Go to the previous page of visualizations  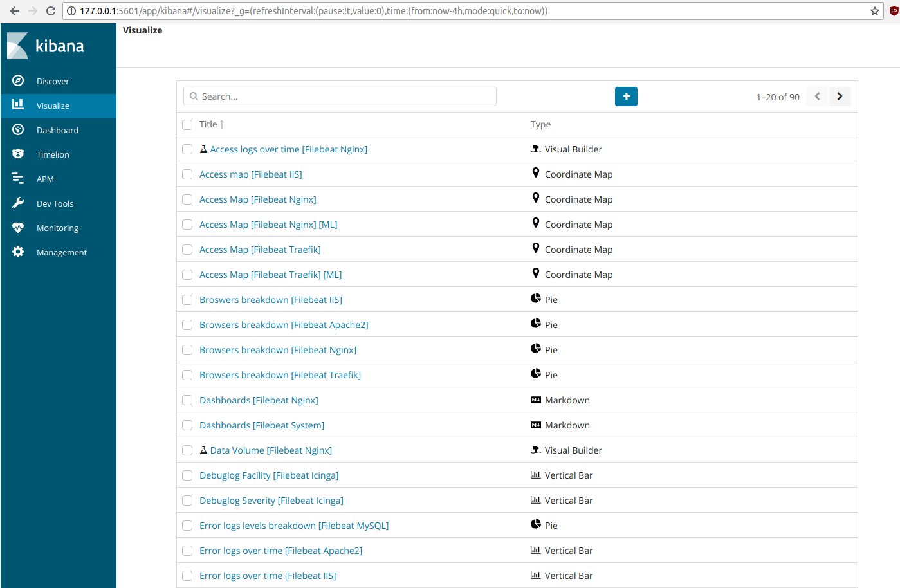[817, 96]
